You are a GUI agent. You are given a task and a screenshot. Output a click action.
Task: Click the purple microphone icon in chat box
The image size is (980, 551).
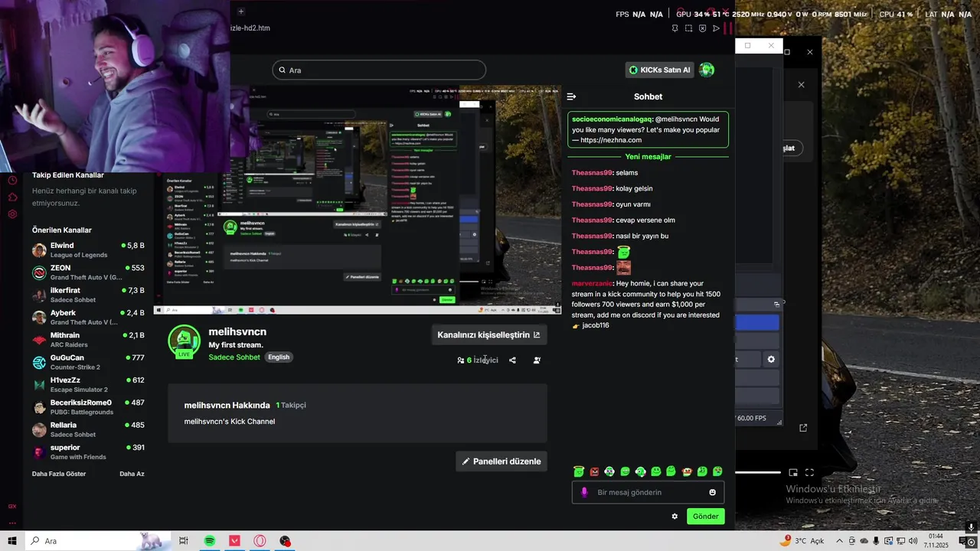coord(584,492)
